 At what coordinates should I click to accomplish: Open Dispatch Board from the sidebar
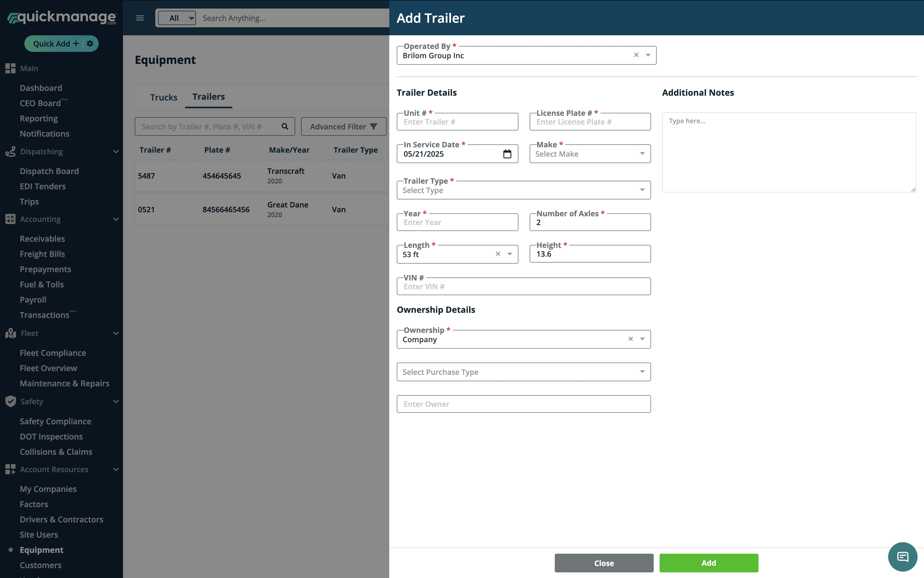coord(49,171)
